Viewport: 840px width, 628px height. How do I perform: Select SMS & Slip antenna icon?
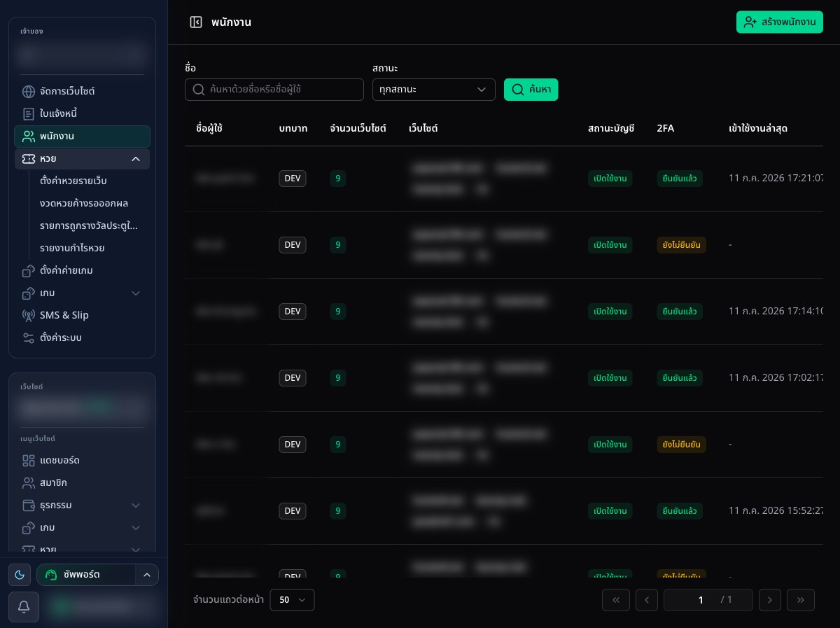29,315
